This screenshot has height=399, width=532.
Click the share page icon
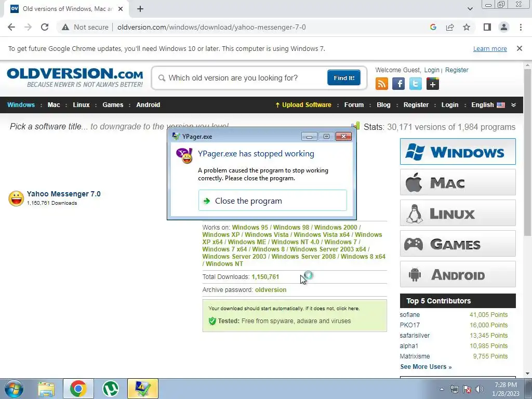click(450, 27)
